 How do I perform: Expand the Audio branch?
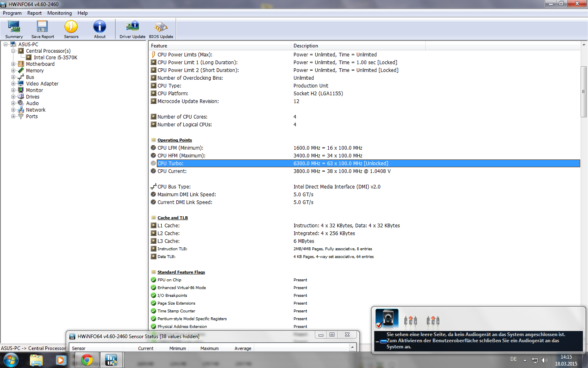click(13, 103)
